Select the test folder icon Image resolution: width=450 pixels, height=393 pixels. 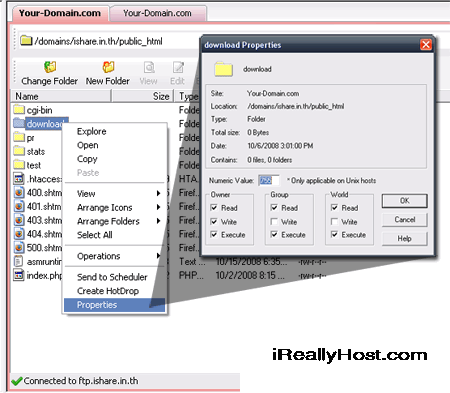point(19,165)
